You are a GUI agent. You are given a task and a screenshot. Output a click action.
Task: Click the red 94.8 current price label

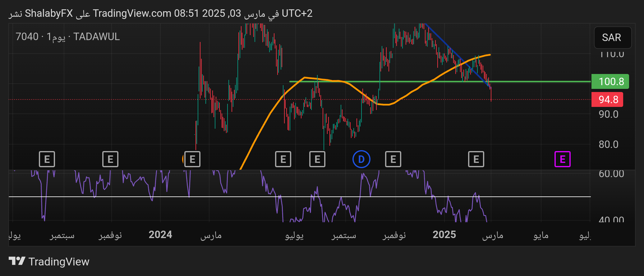pyautogui.click(x=607, y=99)
